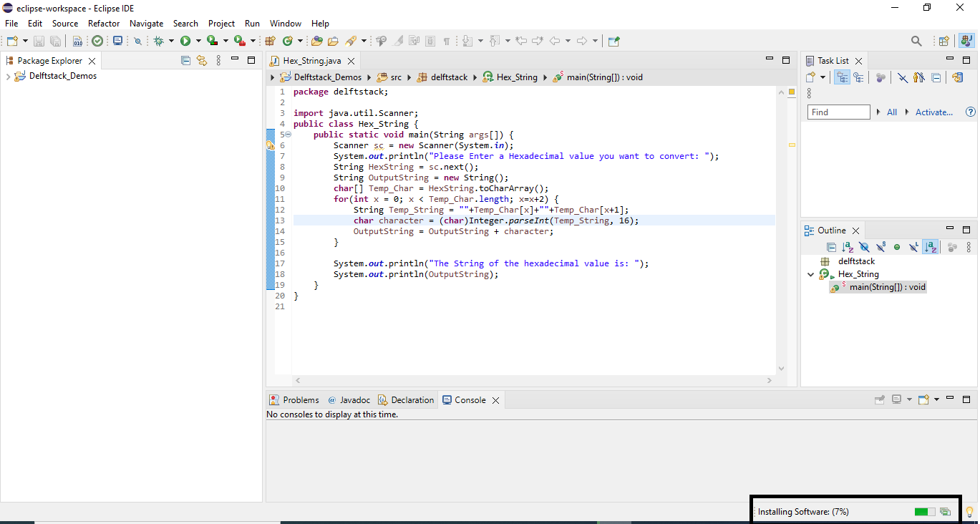Click the green Run button in toolbar
Image resolution: width=980 pixels, height=524 pixels.
(185, 42)
